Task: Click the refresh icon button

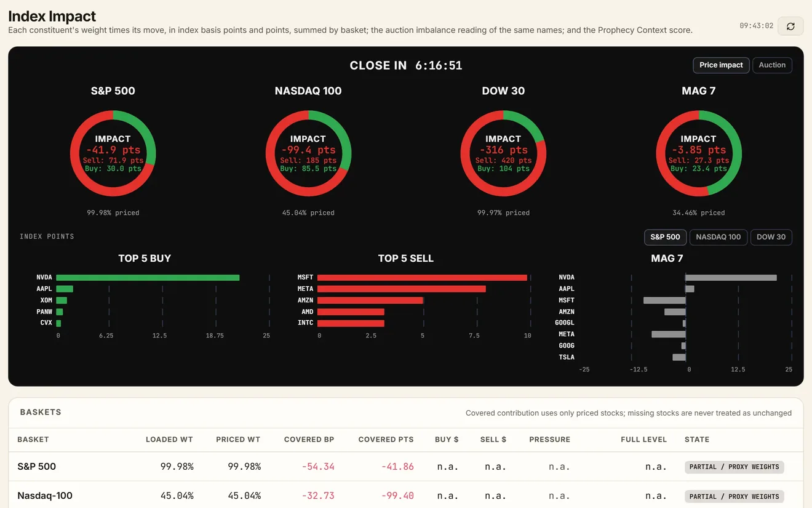Action: 790,26
